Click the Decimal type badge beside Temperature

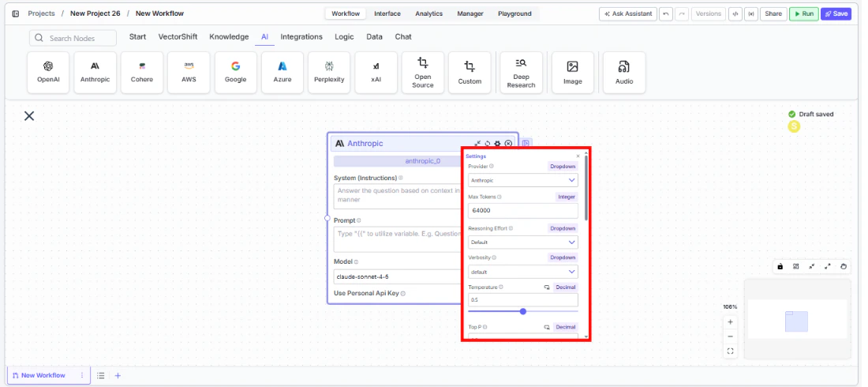coord(566,287)
